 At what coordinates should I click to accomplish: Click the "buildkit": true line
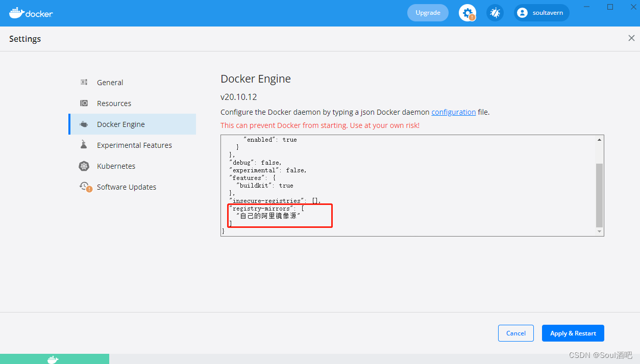pos(264,186)
